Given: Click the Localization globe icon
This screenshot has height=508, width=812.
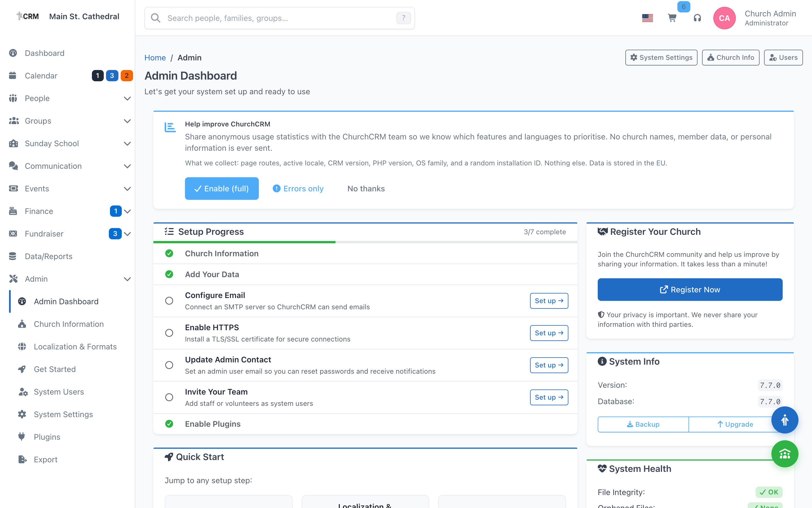Looking at the screenshot, I should coord(22,346).
